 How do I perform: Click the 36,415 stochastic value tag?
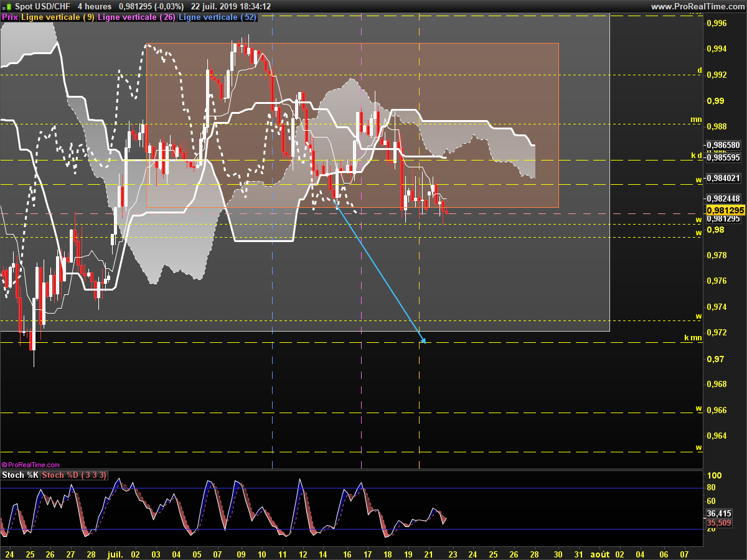[x=718, y=513]
